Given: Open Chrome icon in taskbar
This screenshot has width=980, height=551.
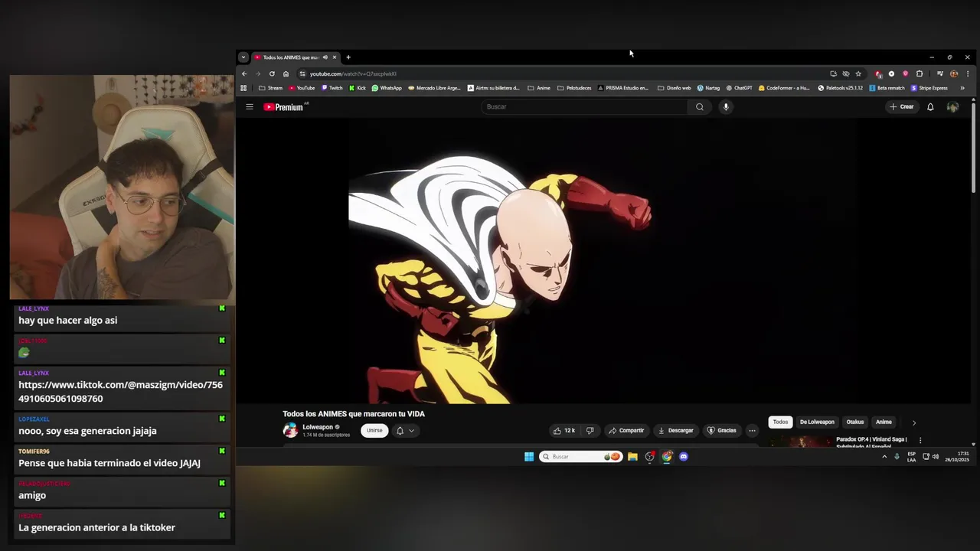Looking at the screenshot, I should [x=667, y=457].
